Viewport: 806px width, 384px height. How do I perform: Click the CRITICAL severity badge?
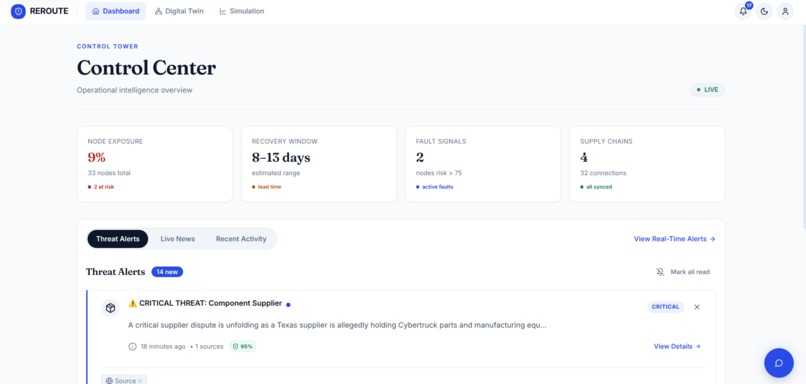666,307
